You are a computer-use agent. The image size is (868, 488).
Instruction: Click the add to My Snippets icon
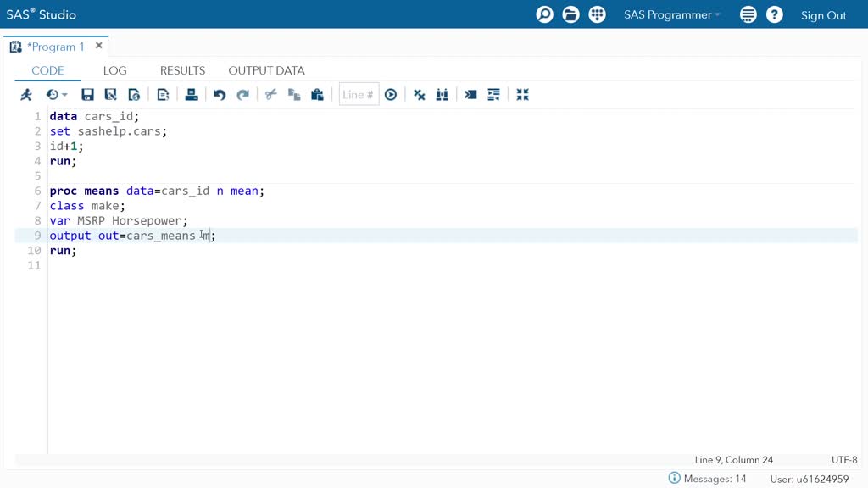(x=134, y=95)
